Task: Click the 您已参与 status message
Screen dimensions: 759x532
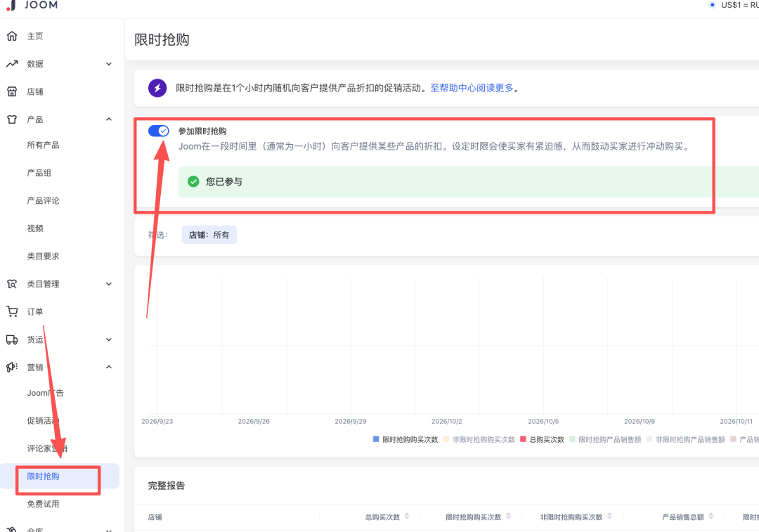Action: point(224,181)
